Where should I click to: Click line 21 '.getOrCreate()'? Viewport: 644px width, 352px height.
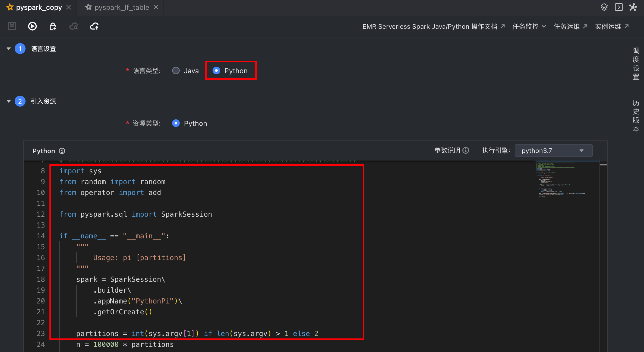pyautogui.click(x=123, y=312)
